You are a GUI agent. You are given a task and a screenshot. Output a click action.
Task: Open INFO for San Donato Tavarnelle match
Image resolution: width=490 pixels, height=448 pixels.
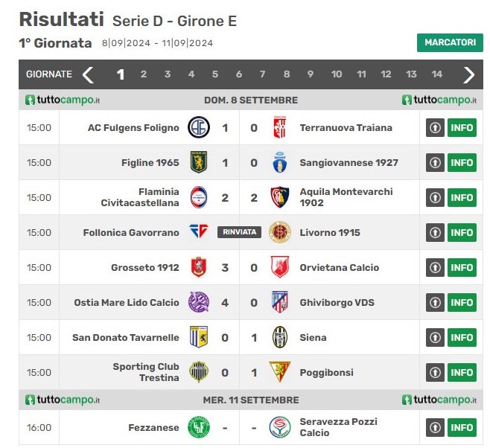coord(462,337)
